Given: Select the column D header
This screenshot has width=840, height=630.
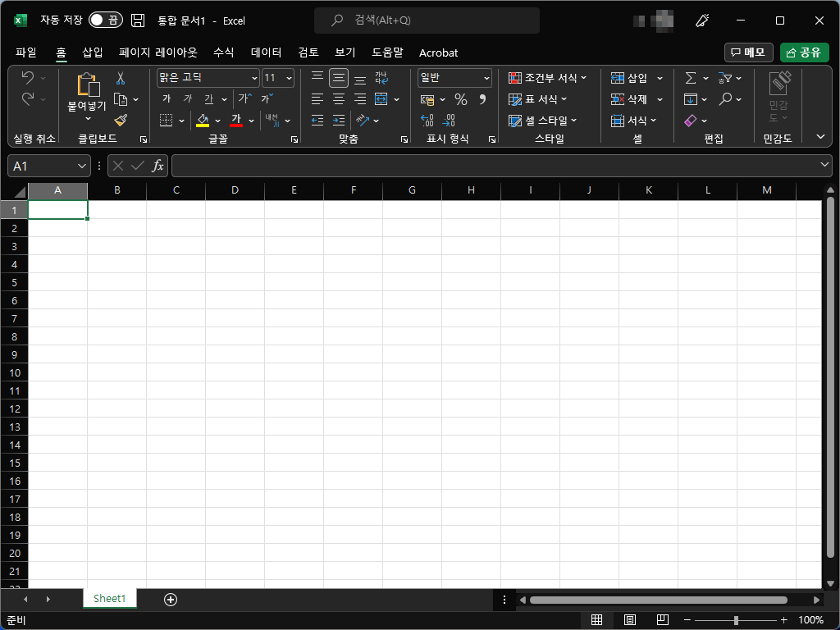Looking at the screenshot, I should pyautogui.click(x=235, y=190).
